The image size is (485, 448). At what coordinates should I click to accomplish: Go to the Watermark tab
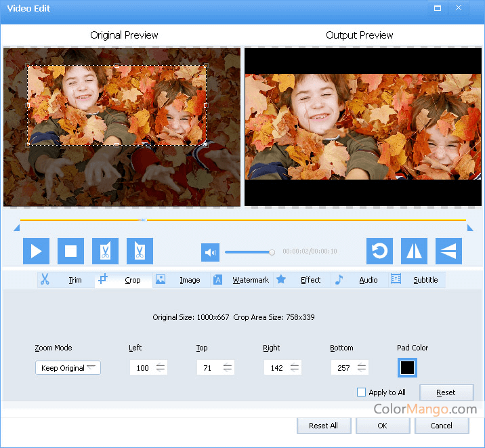242,280
